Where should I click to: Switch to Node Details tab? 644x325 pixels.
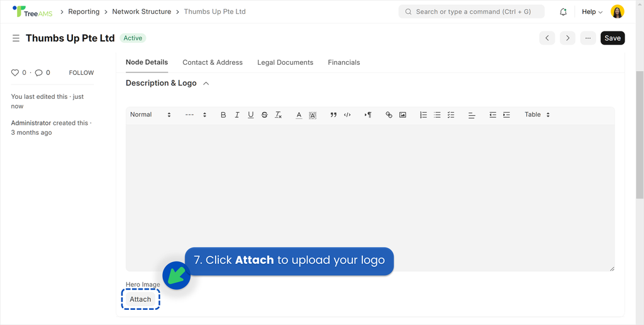(x=147, y=62)
